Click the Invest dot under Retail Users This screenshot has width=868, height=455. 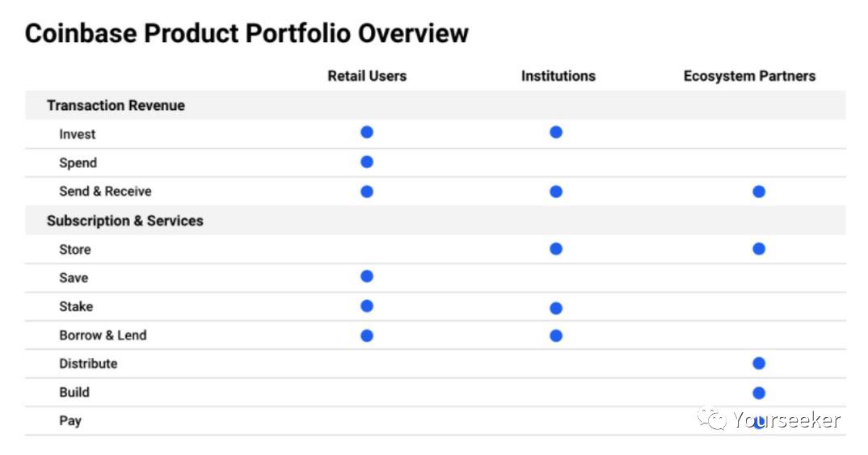366,133
